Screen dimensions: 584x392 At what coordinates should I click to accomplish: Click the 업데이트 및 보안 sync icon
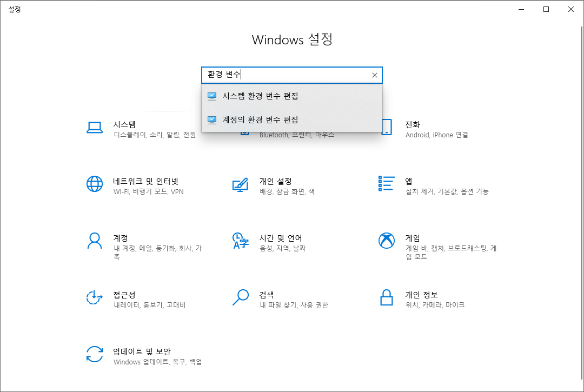[x=95, y=354]
